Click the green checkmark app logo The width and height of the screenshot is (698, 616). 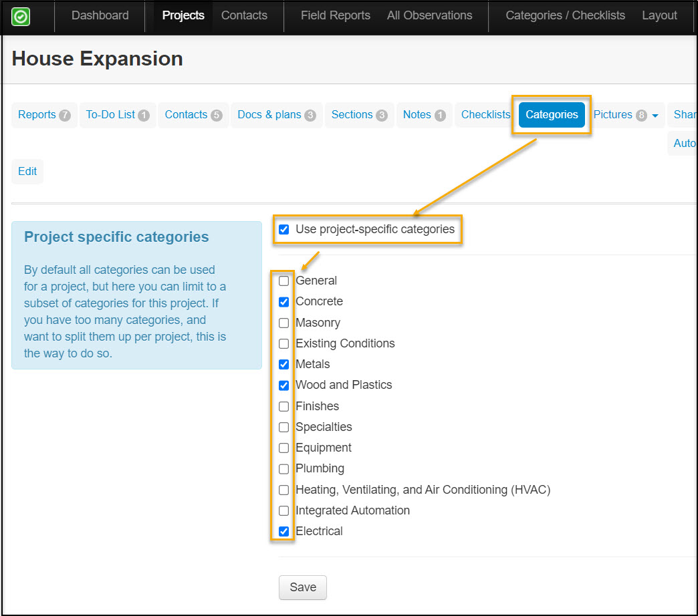click(x=21, y=16)
